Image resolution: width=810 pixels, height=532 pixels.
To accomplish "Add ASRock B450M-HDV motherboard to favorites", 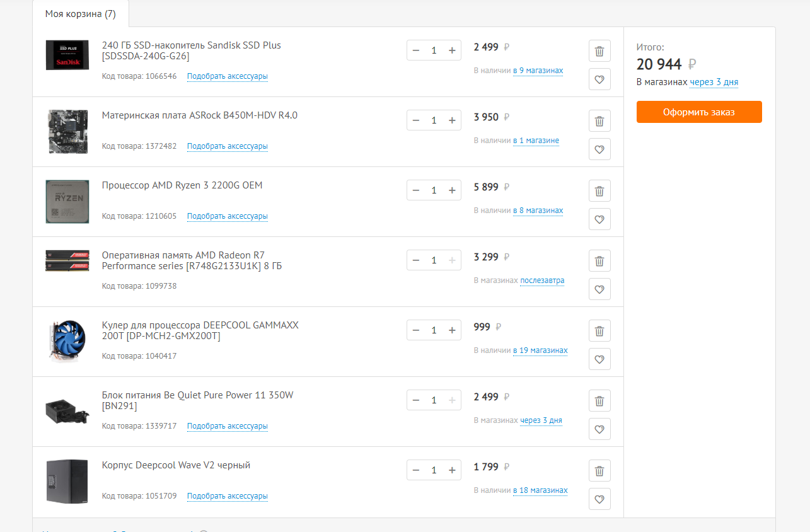I will (x=599, y=149).
